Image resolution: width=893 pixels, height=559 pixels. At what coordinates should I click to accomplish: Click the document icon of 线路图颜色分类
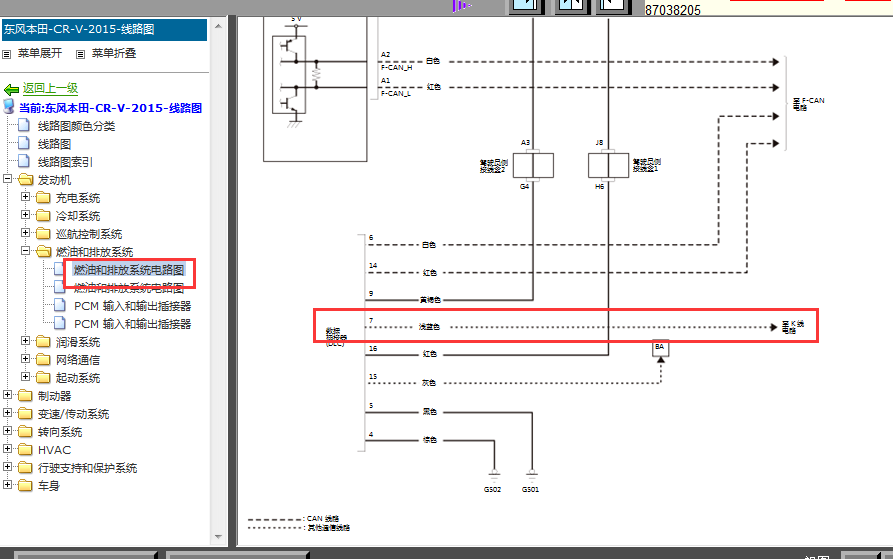[24, 125]
